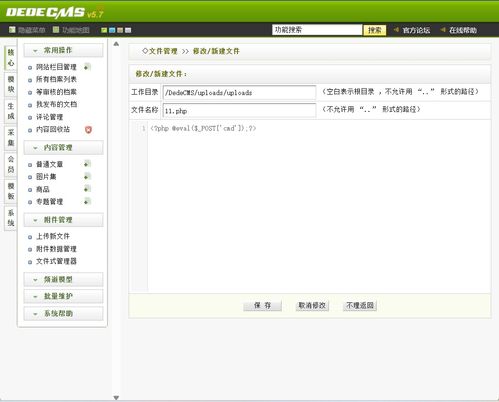This screenshot has height=402, width=499.
Task: Open 文件式管理器 menu item
Action: pyautogui.click(x=56, y=261)
